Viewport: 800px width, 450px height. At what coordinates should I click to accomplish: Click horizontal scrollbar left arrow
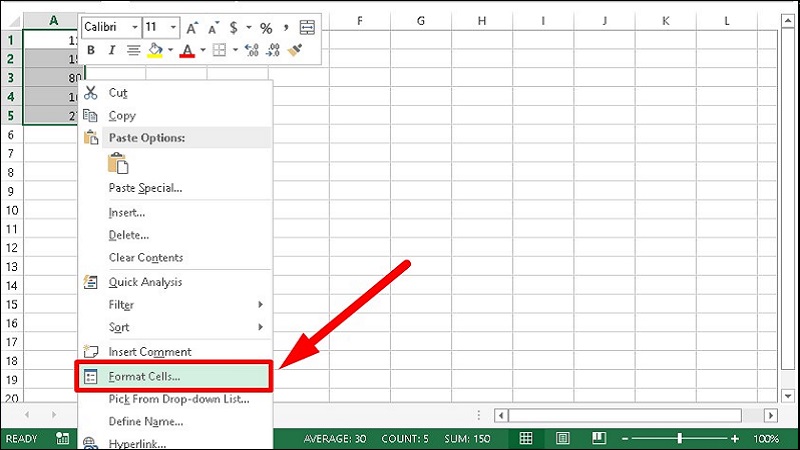coord(501,415)
